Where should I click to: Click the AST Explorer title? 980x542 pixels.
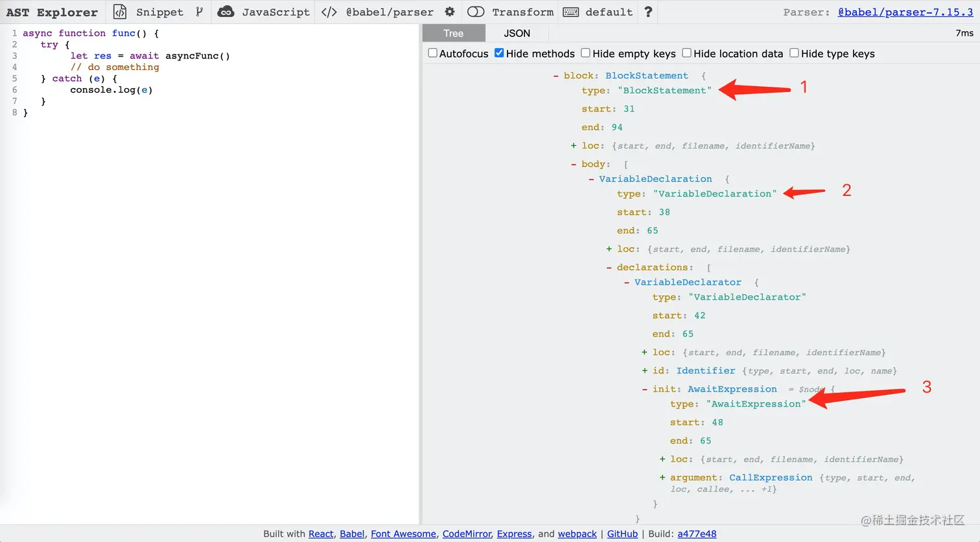pyautogui.click(x=52, y=12)
